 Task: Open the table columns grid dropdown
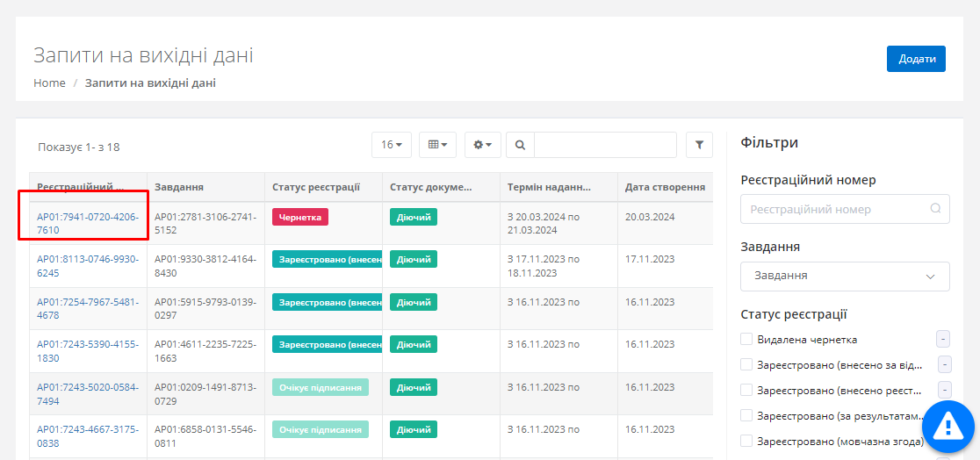click(437, 145)
